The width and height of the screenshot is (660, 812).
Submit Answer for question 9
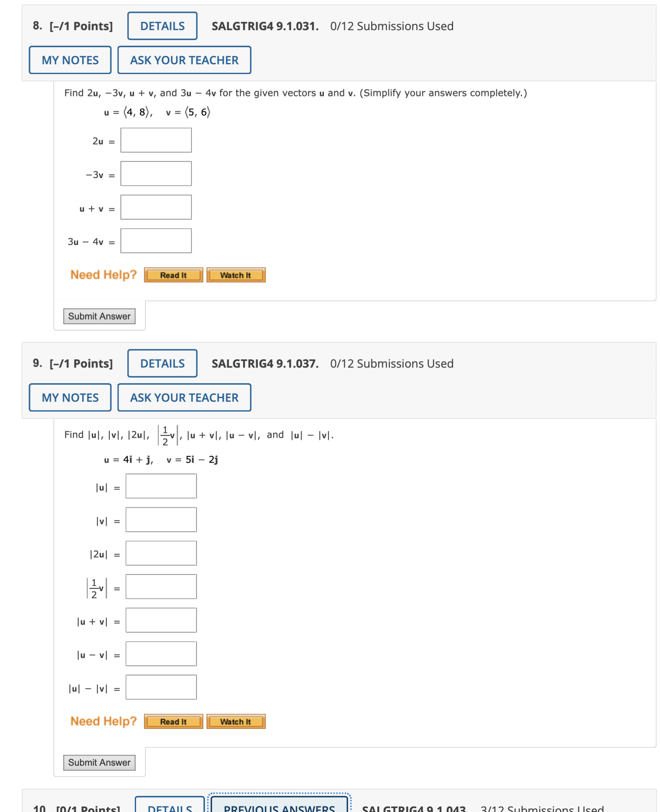(x=99, y=762)
